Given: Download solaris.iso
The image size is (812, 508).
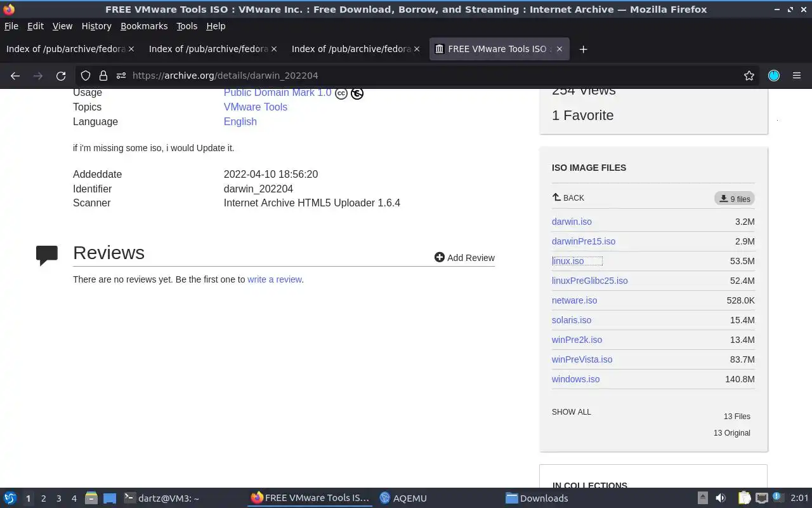Looking at the screenshot, I should (572, 320).
